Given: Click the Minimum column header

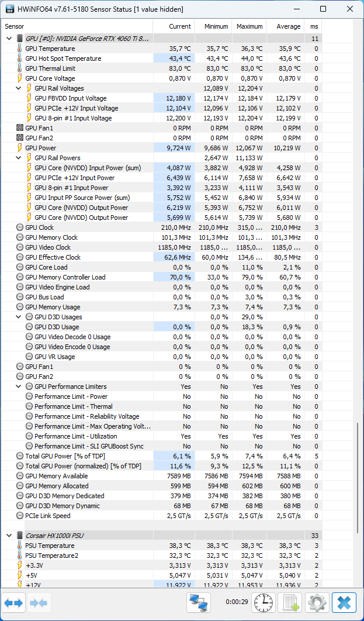Looking at the screenshot, I should click(x=213, y=26).
